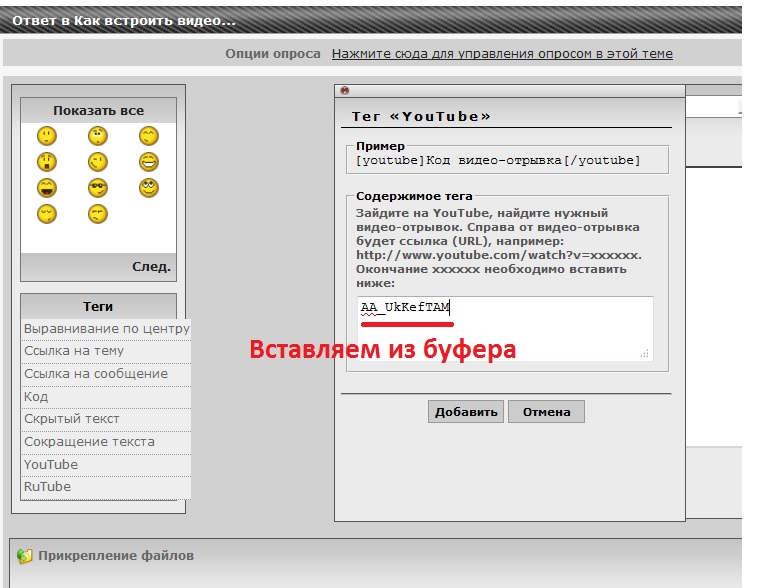Insert the sunglasses smiley
Screen dimensions: 772x588
97,188
